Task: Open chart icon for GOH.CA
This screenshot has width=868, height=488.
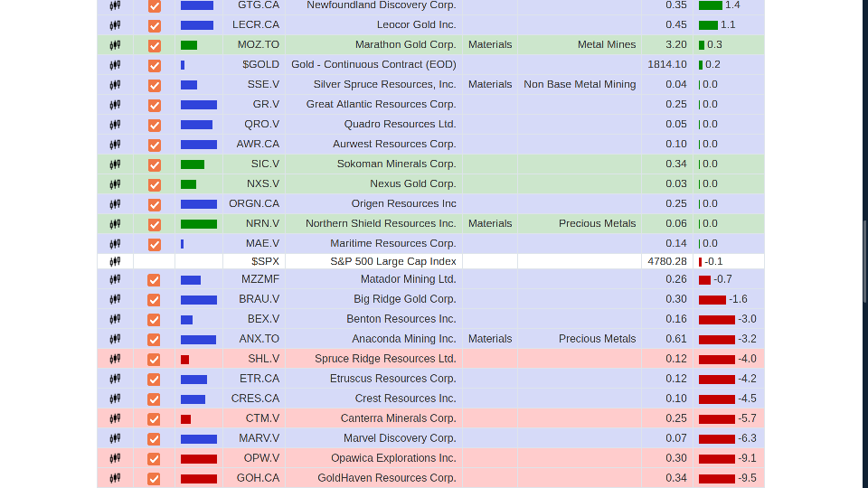Action: point(115,479)
